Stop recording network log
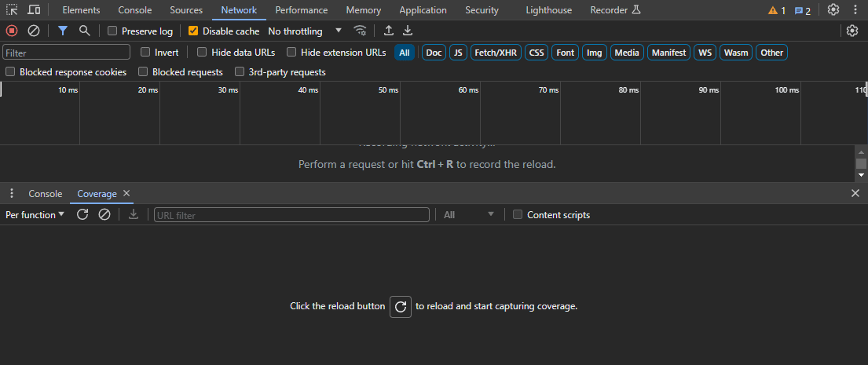The width and height of the screenshot is (868, 365). 12,31
